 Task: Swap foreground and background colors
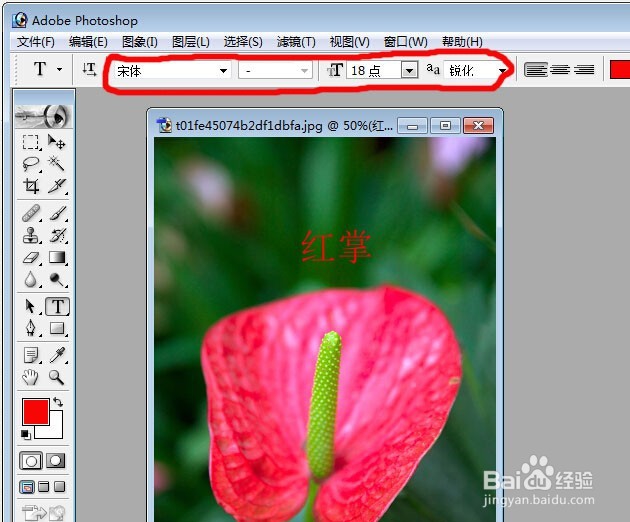coord(58,402)
